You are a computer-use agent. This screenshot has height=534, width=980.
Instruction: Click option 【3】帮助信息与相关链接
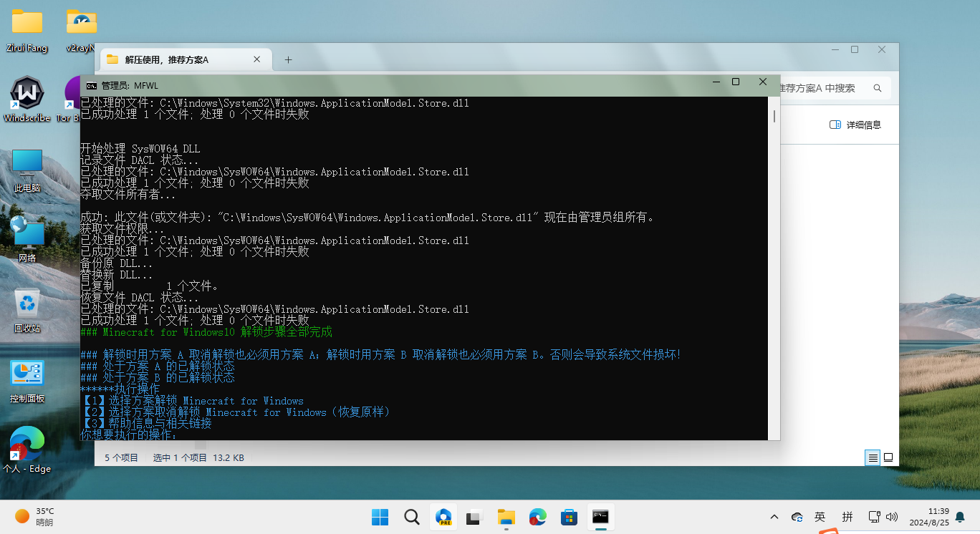[146, 424]
